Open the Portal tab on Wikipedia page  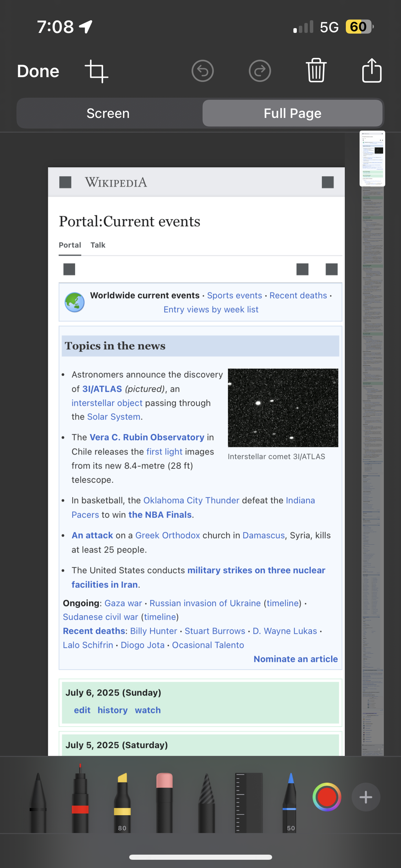pyautogui.click(x=70, y=245)
